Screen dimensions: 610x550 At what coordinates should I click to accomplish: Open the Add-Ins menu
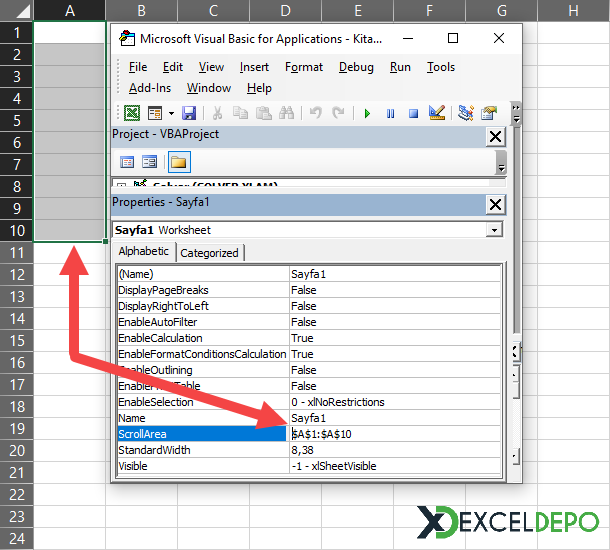click(150, 88)
